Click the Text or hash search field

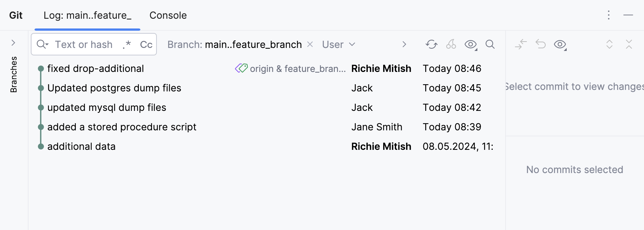(x=84, y=45)
